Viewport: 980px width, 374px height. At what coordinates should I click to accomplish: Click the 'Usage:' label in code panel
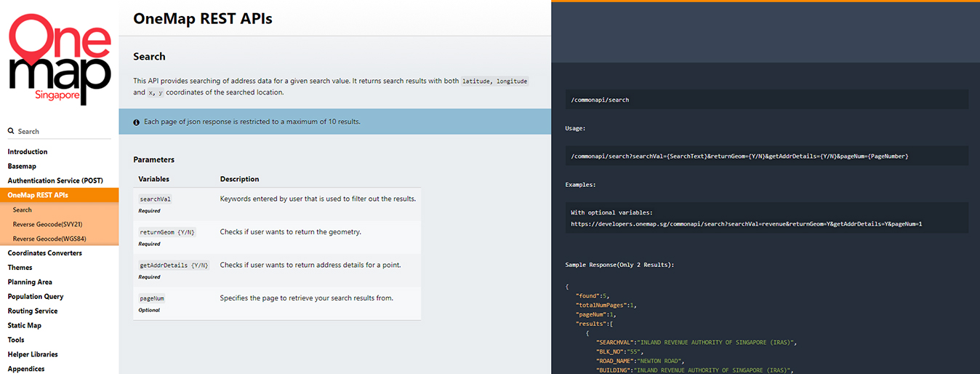[576, 128]
